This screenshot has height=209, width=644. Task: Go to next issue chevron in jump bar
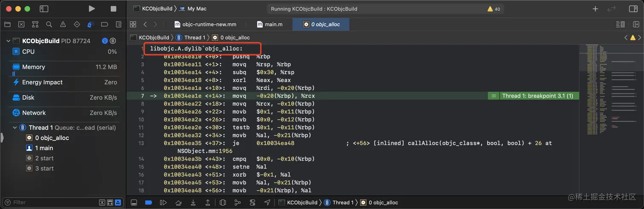coord(640,37)
